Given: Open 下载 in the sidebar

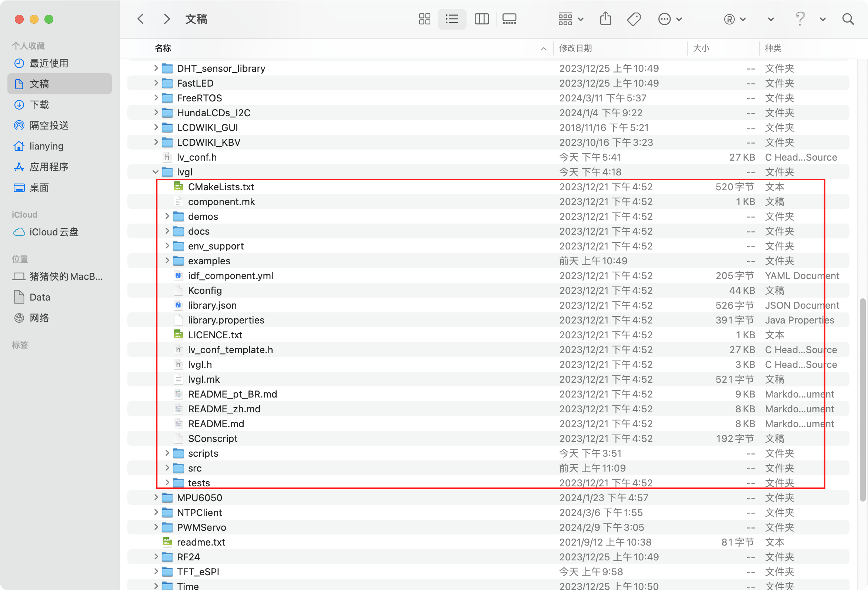Looking at the screenshot, I should point(39,104).
